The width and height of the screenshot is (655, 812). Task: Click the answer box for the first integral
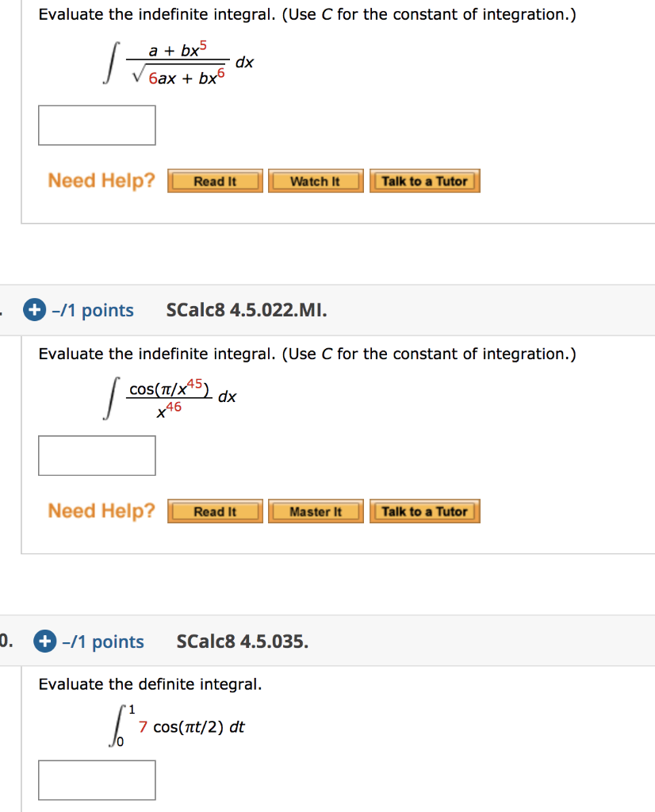tap(96, 124)
